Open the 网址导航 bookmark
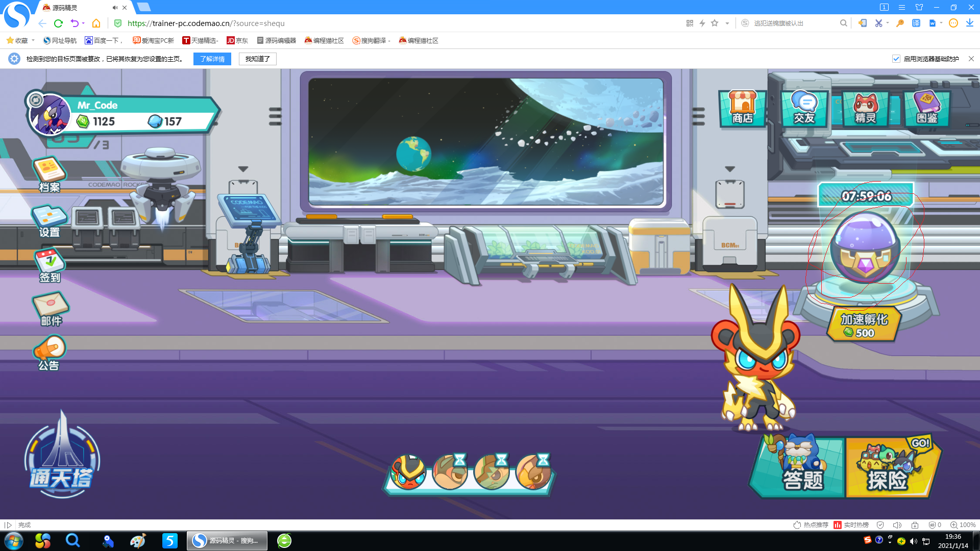The height and width of the screenshot is (551, 980). (x=60, y=41)
